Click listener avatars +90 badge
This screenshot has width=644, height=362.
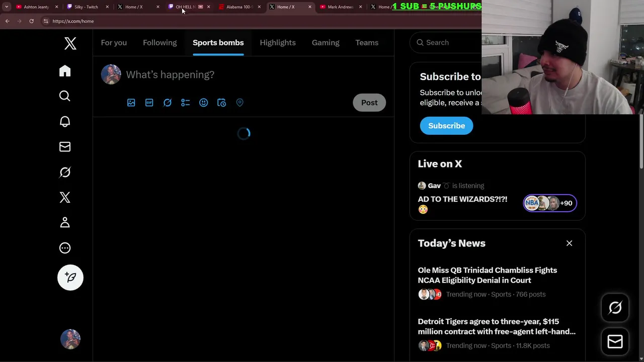(x=550, y=203)
